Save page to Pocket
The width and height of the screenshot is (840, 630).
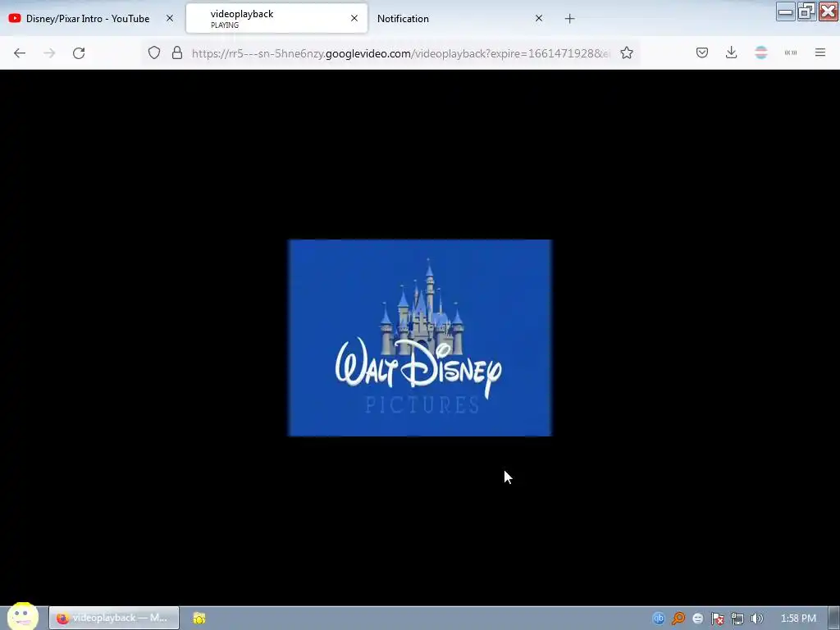pos(702,52)
